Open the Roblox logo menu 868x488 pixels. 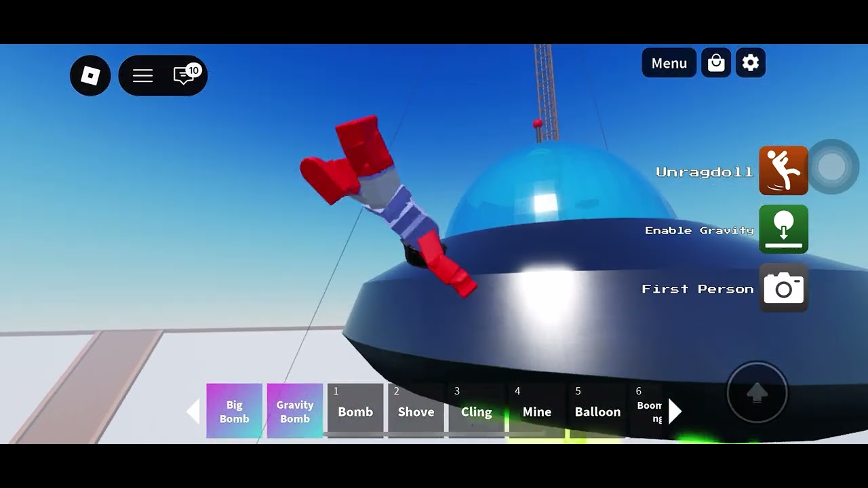pos(90,75)
